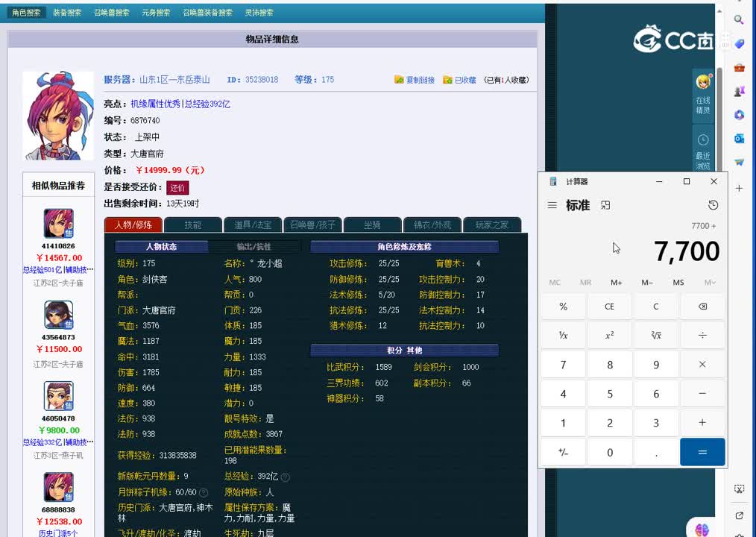This screenshot has height=537, width=756.
Task: Click the C clear button
Action: (x=655, y=307)
